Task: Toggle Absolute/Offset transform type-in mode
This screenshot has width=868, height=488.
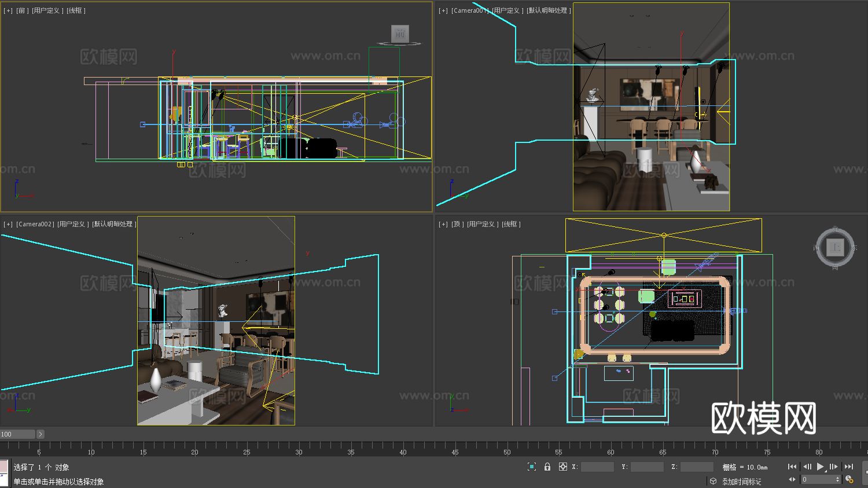Action: (x=562, y=467)
